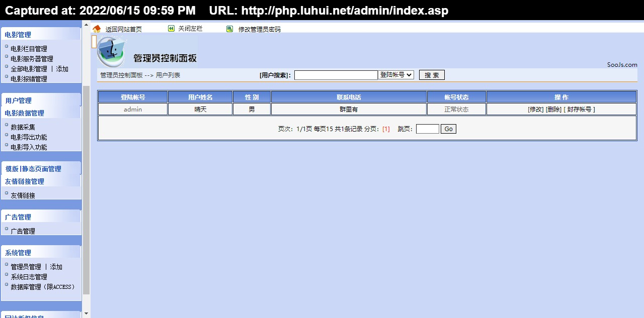Expand the 用户管理 sidebar section
Image resolution: width=644 pixels, height=318 pixels.
19,100
